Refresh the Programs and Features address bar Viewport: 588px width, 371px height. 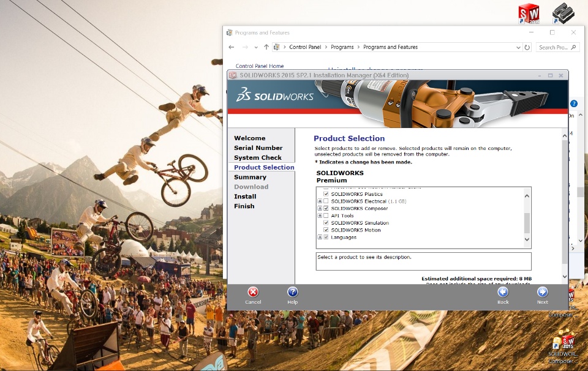tap(527, 47)
